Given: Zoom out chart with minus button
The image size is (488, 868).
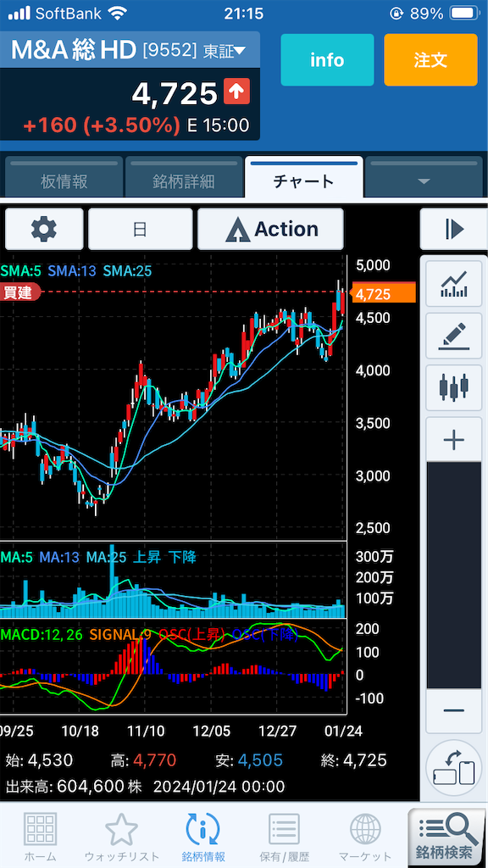Looking at the screenshot, I should click(454, 711).
